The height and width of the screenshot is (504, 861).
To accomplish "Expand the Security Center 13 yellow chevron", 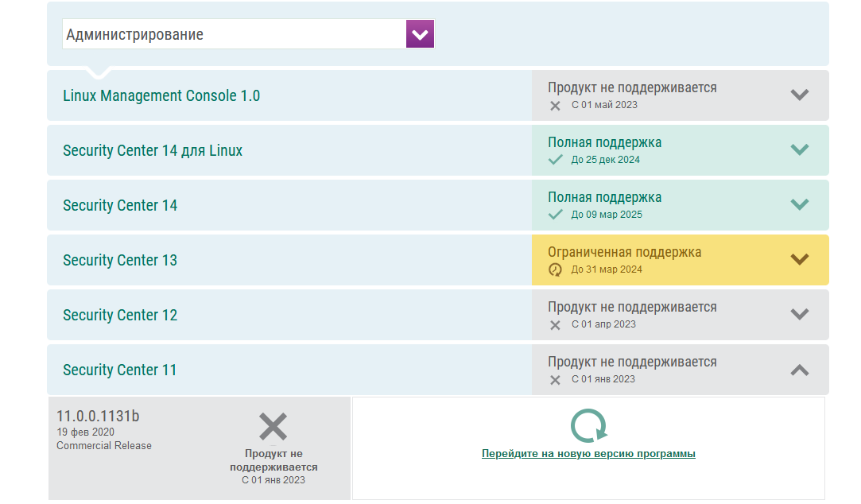I will (800, 259).
